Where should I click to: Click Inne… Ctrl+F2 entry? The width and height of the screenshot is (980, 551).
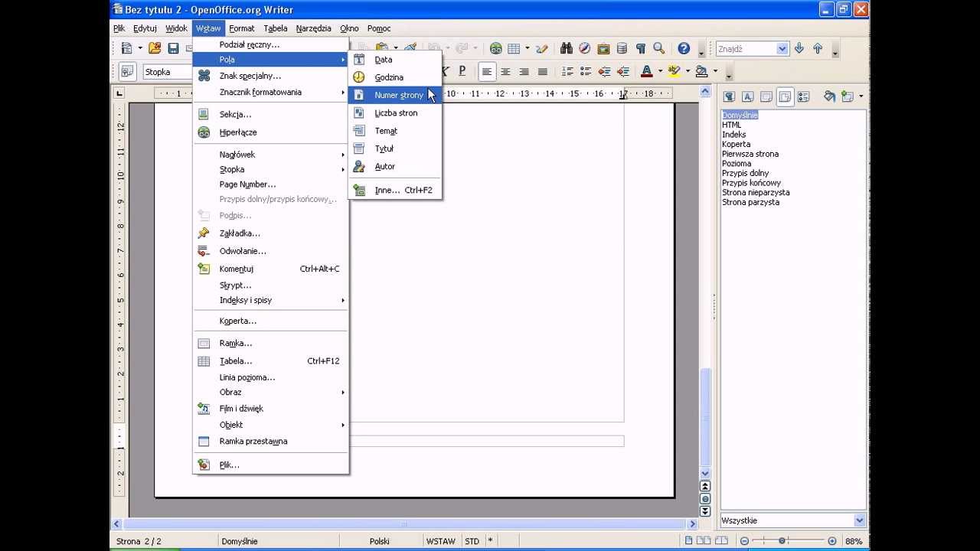coord(395,190)
